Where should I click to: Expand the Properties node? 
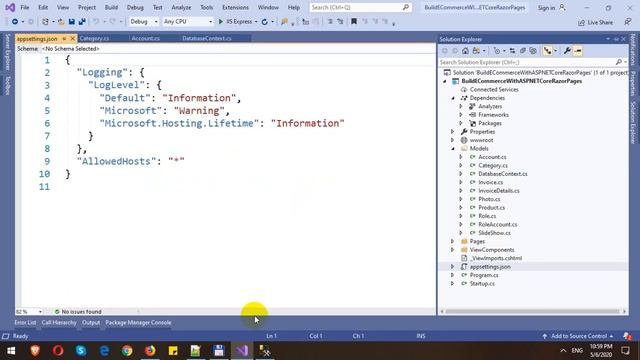tap(452, 132)
